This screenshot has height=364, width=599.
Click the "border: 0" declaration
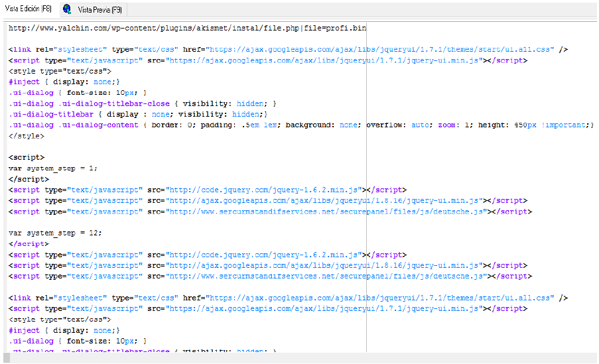172,125
